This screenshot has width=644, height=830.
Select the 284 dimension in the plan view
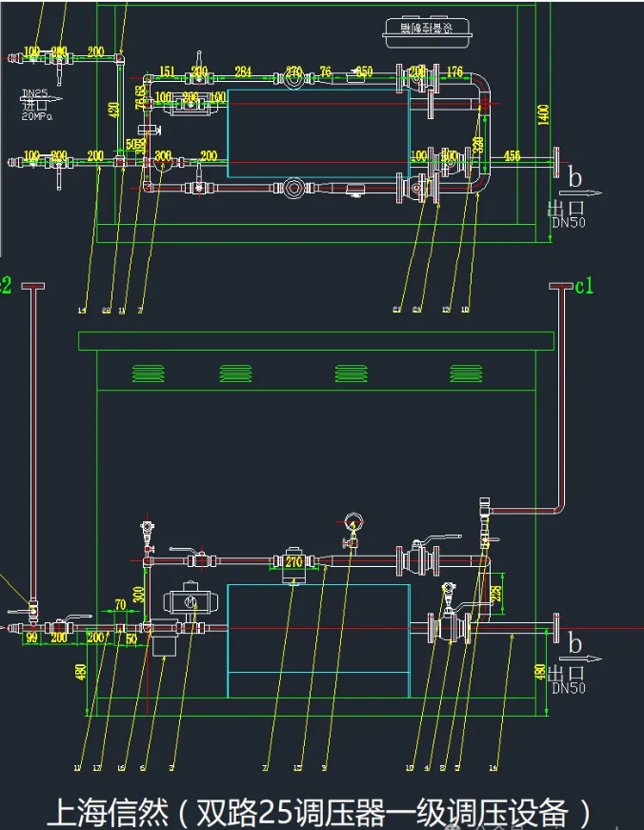pos(243,71)
